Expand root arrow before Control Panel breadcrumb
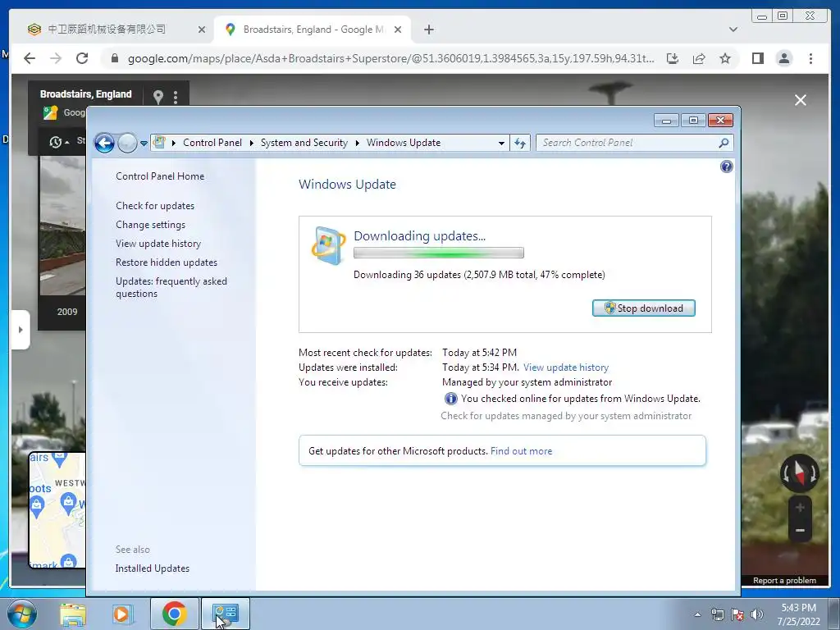 [174, 143]
